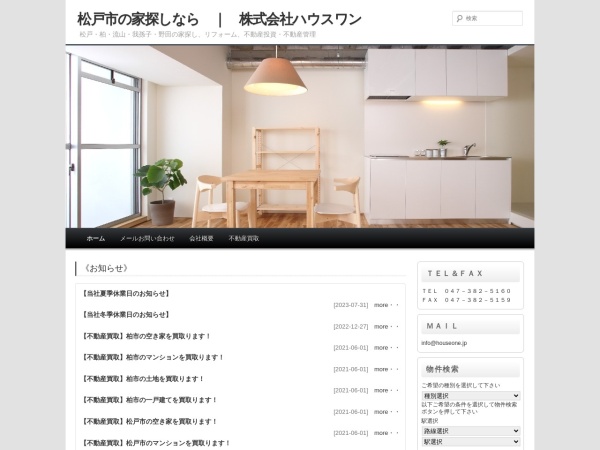Click the tagline 松戸・柏・流山・我孫子

[197, 34]
